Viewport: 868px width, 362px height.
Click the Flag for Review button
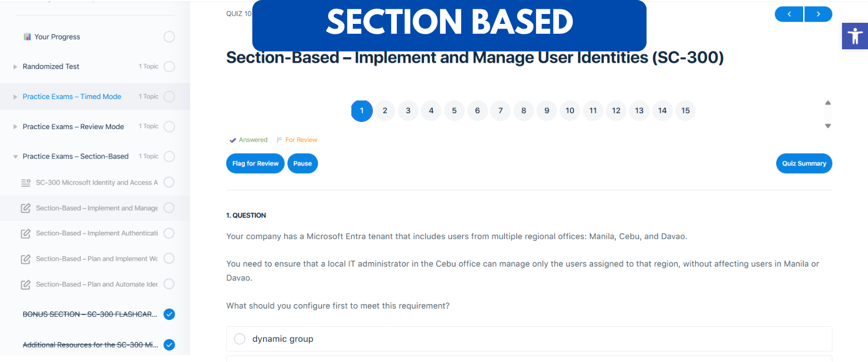click(x=255, y=163)
